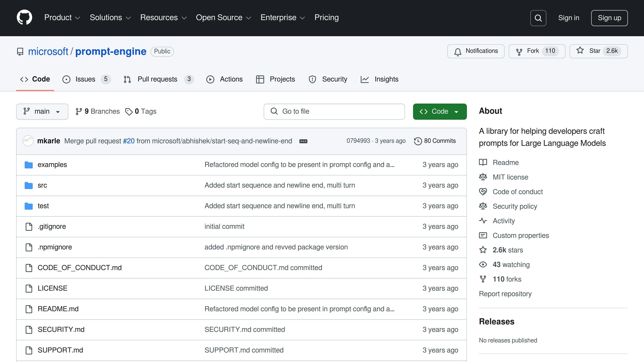Click the Issues tab icon
644x362 pixels.
coord(66,79)
